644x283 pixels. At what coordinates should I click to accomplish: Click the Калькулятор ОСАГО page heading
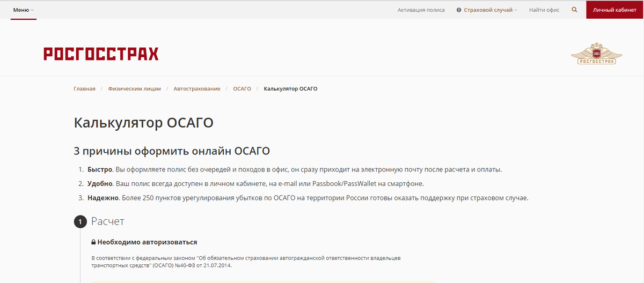pos(144,122)
